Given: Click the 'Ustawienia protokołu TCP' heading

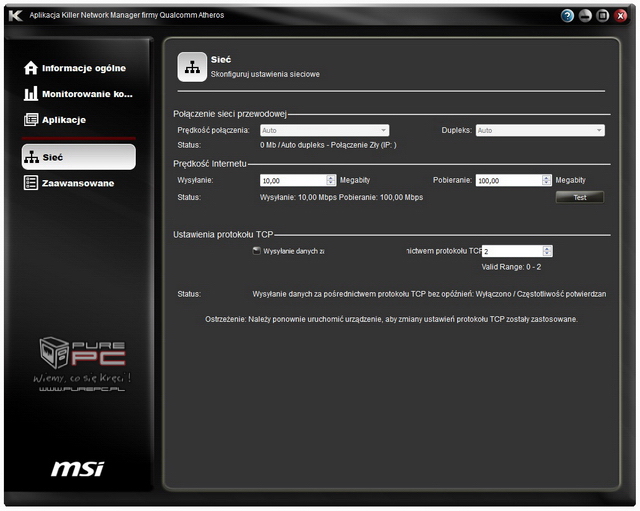Looking at the screenshot, I should [223, 234].
